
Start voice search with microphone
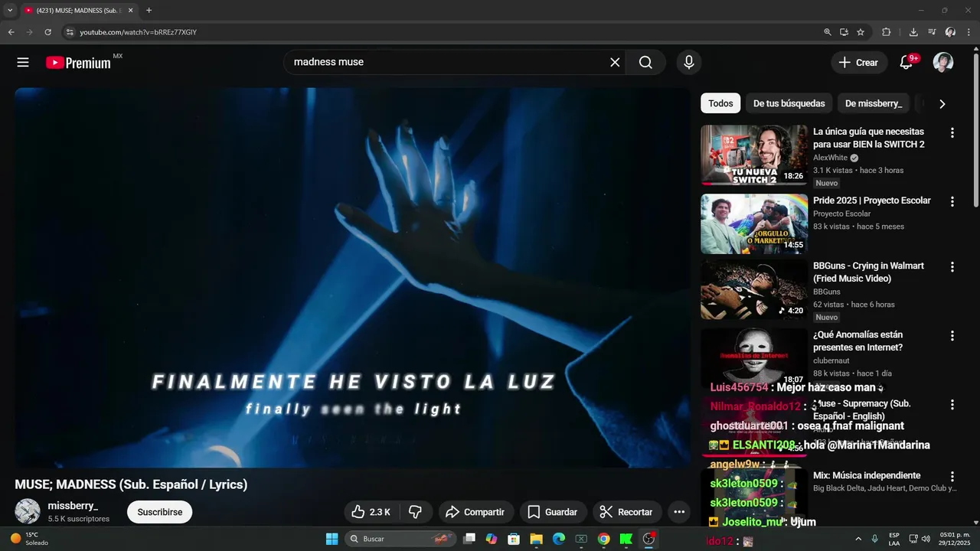pos(689,63)
